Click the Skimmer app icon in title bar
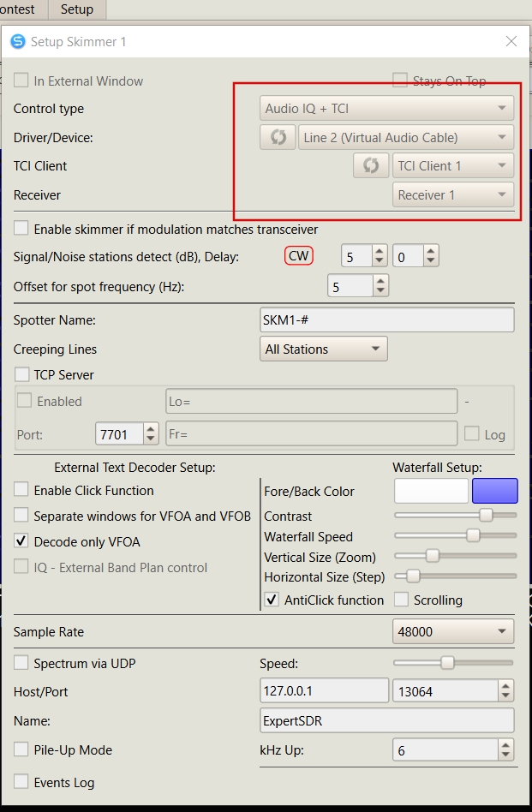The height and width of the screenshot is (812, 532). 17,41
